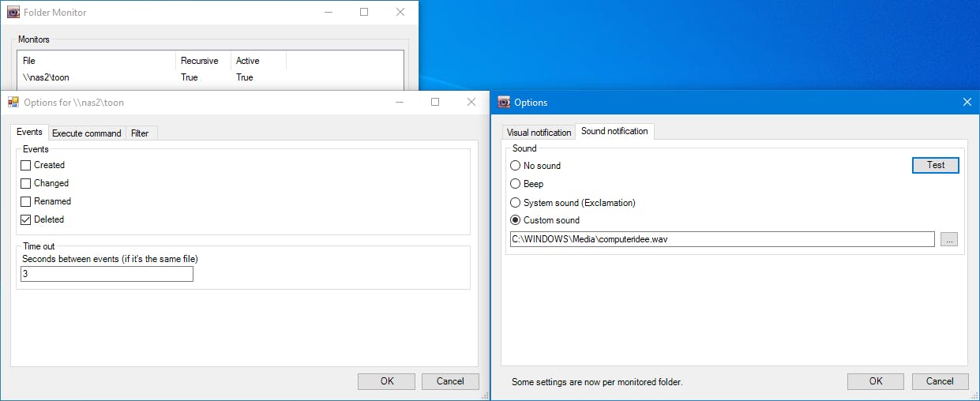The height and width of the screenshot is (401, 980).
Task: Switch to the Execute command tab
Action: [87, 133]
